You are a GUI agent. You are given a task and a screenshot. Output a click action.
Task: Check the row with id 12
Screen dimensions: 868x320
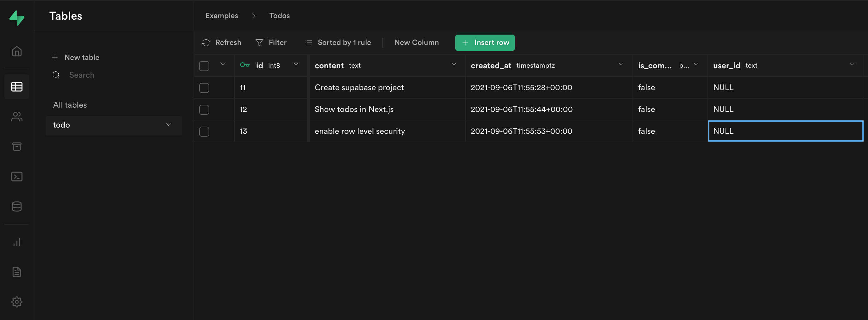click(204, 110)
